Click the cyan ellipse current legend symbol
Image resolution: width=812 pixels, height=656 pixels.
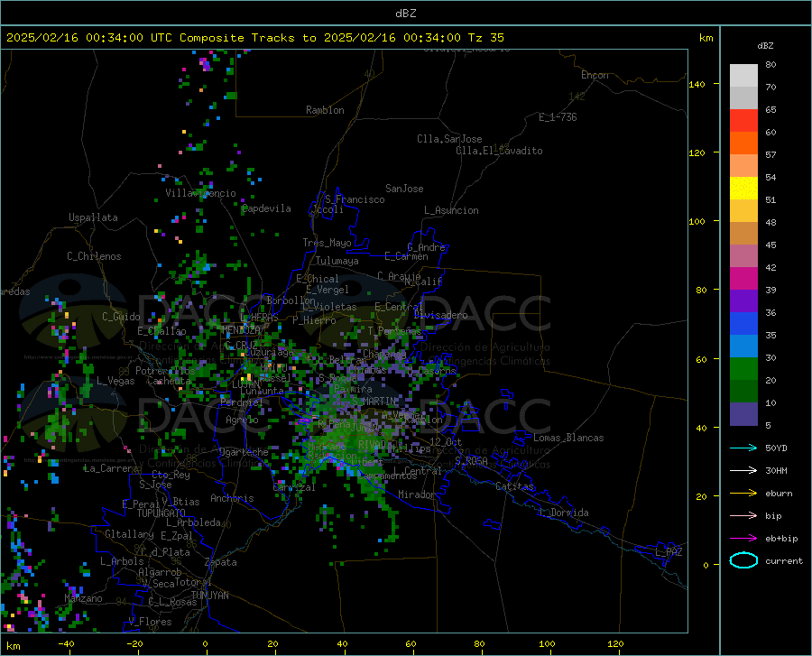(x=743, y=560)
